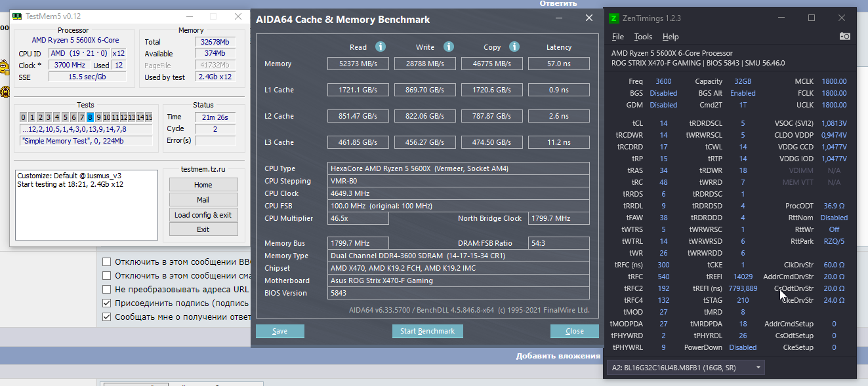
Task: Click the RttPark value RZQ/5
Action: click(834, 241)
